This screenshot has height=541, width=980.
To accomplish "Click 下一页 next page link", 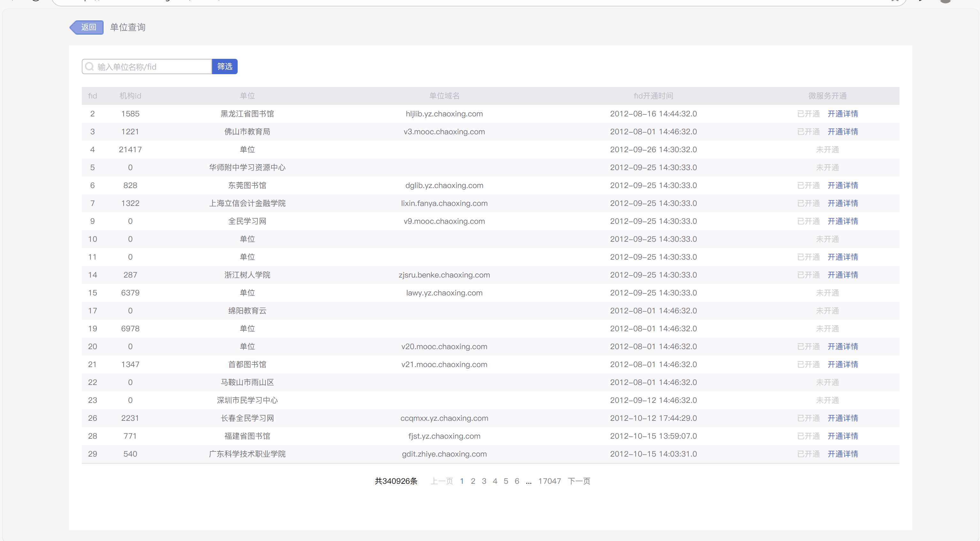I will point(579,481).
